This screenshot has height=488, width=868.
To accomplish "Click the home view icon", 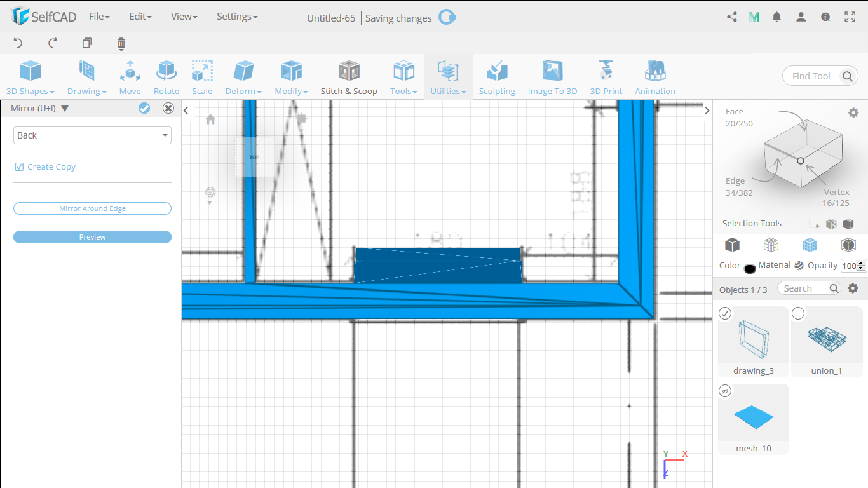I will 210,119.
